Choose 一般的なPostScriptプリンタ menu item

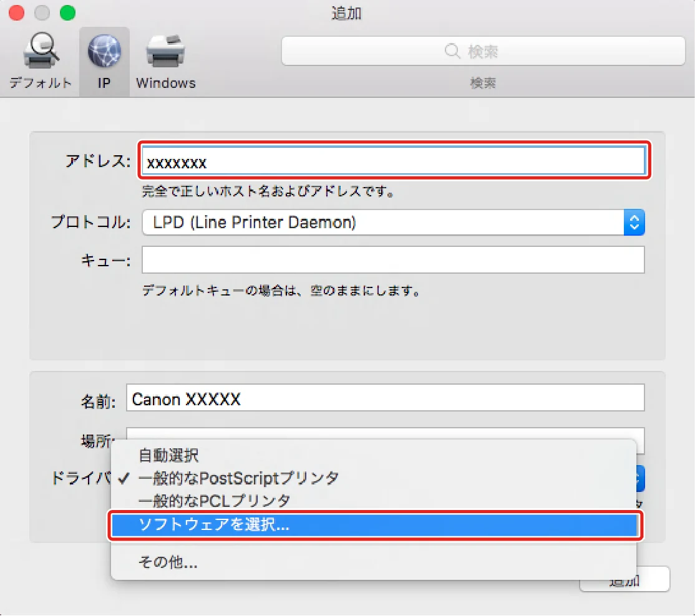click(x=374, y=478)
